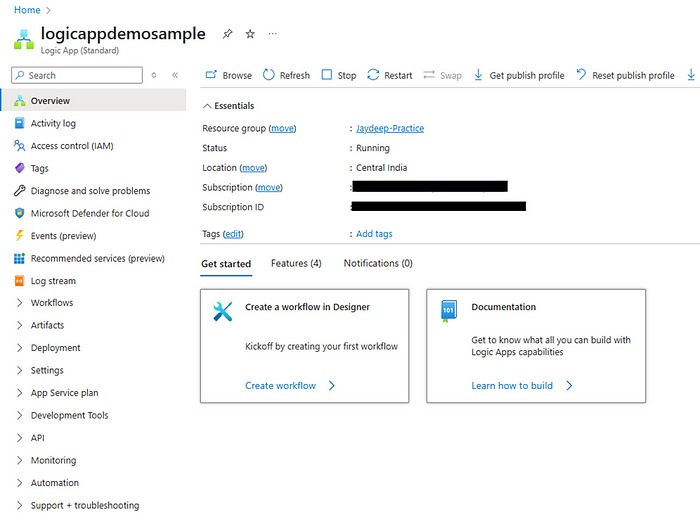Open Jaydeep-Practice resource group link
Screen dimensions: 700x526
390,128
